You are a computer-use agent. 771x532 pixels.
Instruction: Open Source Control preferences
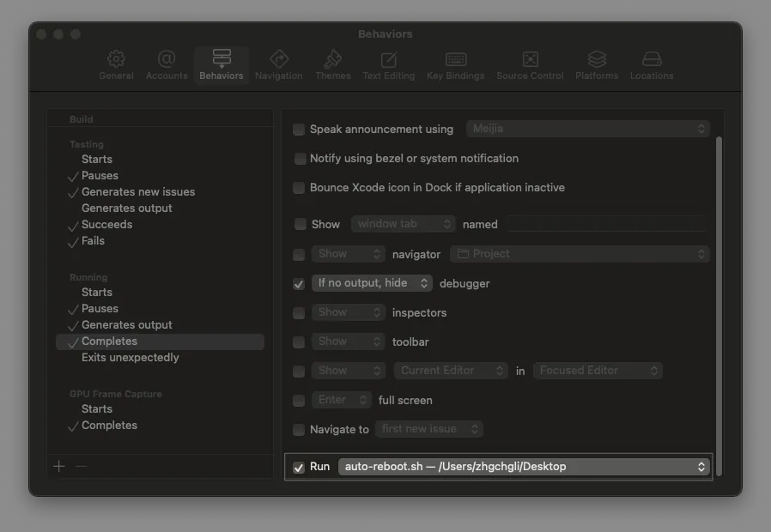(x=530, y=65)
